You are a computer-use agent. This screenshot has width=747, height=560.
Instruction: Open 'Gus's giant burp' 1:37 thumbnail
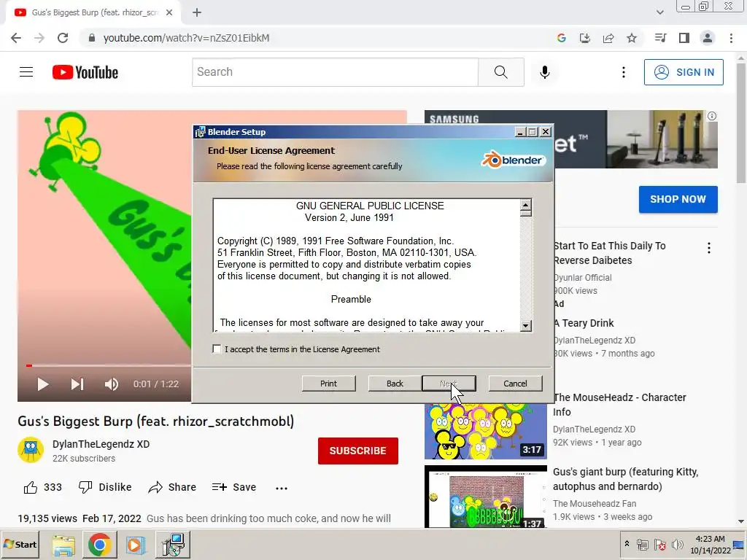485,497
